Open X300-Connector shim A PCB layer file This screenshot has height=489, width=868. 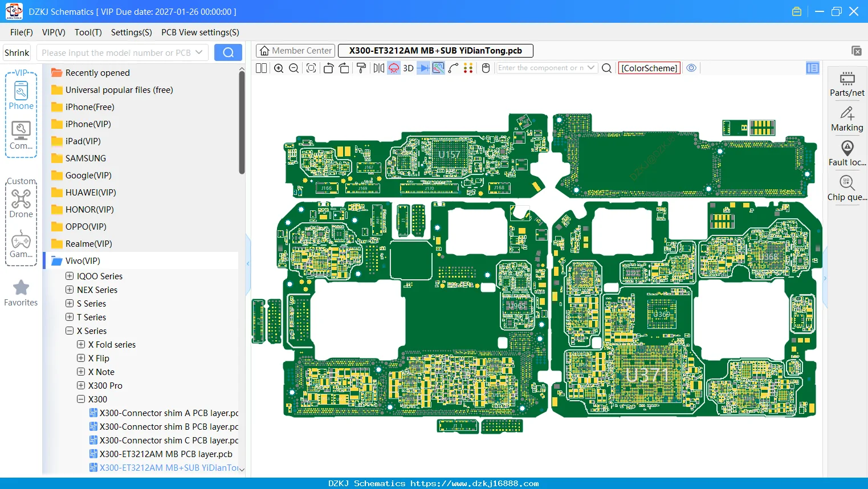tap(164, 413)
